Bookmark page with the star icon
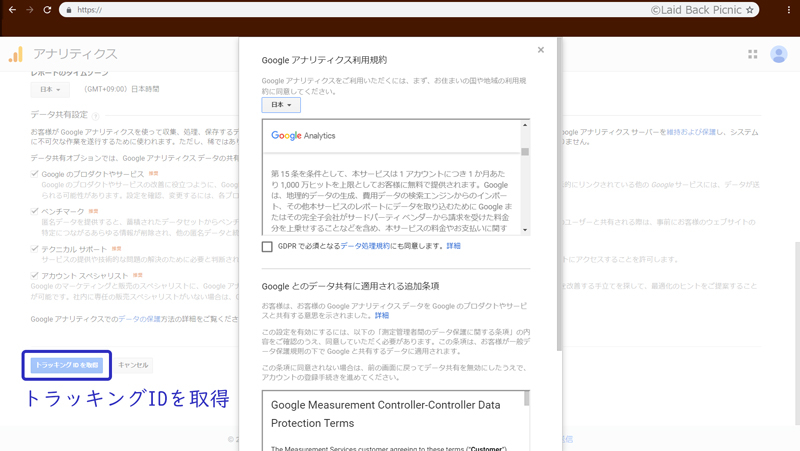 tap(749, 10)
